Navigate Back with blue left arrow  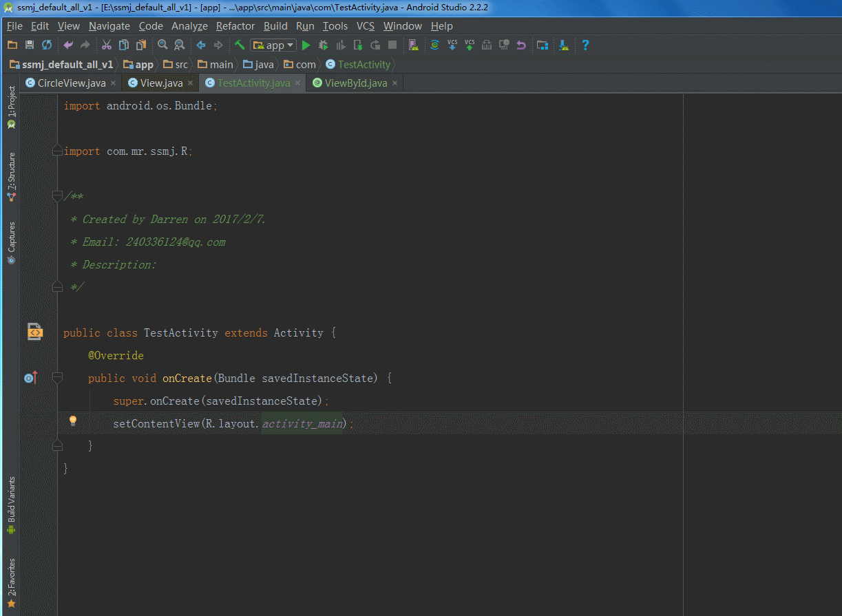pos(201,45)
